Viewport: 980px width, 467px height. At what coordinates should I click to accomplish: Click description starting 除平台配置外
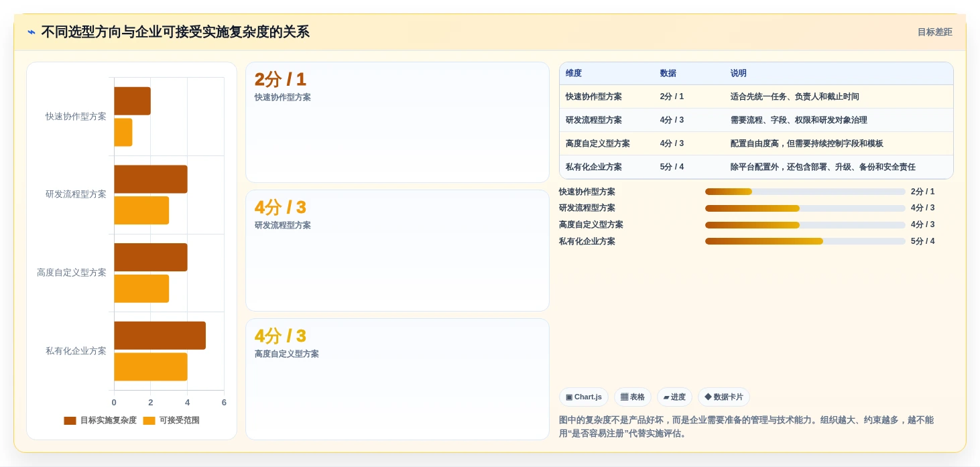(823, 167)
